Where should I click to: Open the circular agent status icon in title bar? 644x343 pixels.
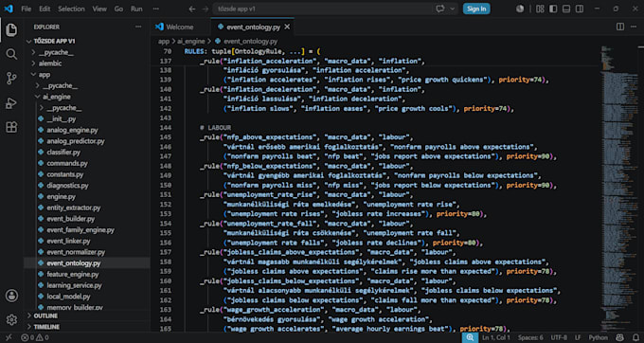pyautogui.click(x=520, y=9)
